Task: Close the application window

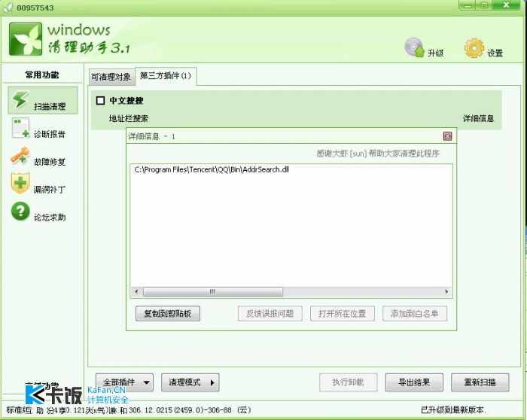Action: coord(506,5)
